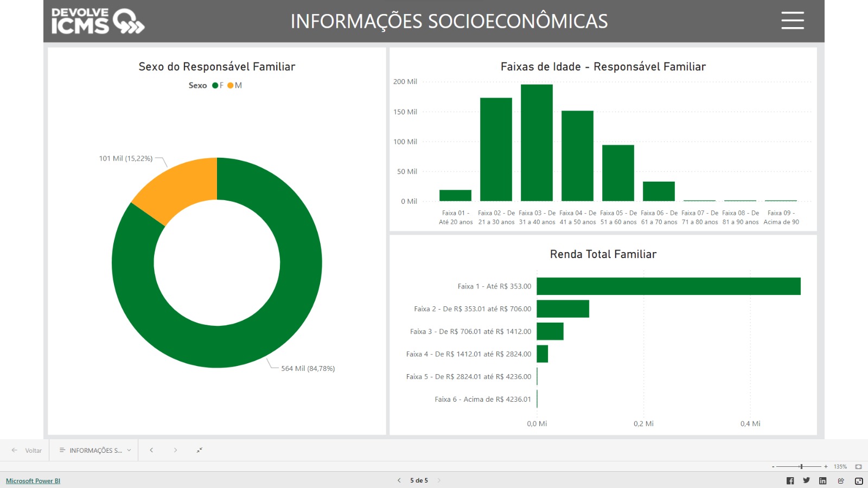The height and width of the screenshot is (488, 868).
Task: Click the Voltar back button
Action: tap(27, 451)
